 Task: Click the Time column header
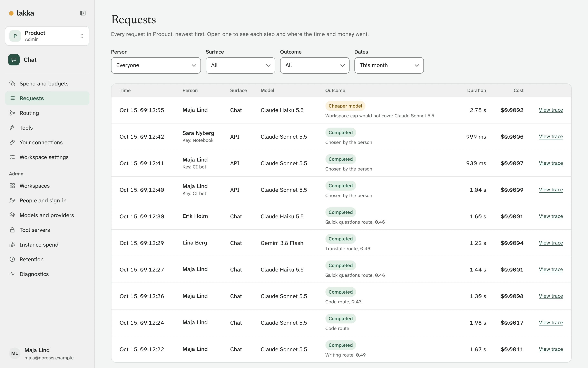(125, 90)
